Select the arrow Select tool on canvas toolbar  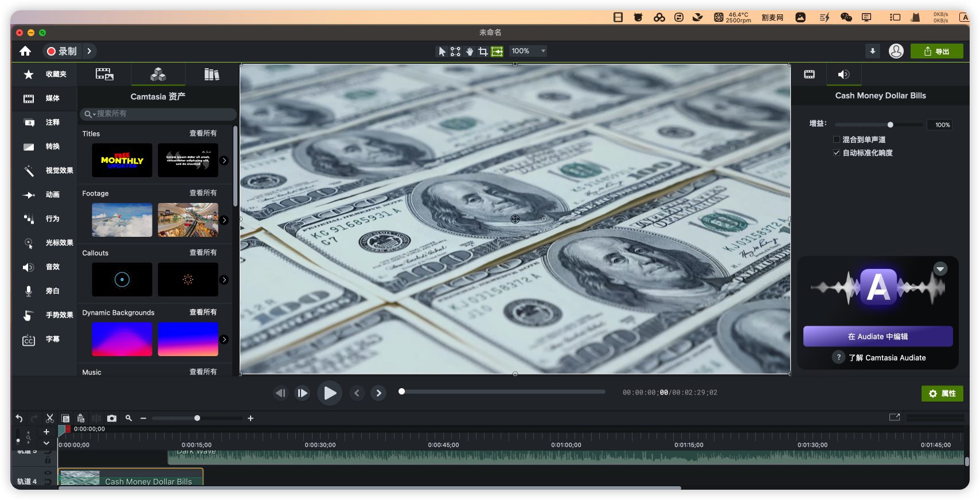(x=442, y=52)
